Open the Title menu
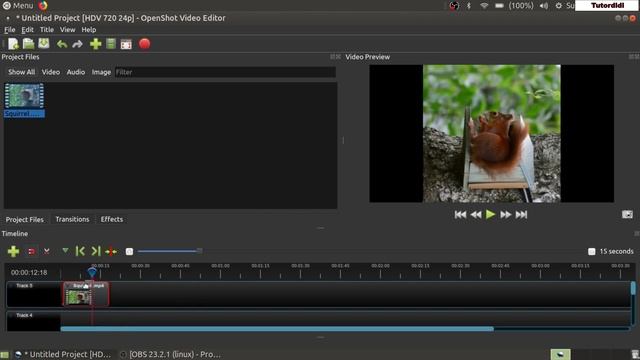 click(x=47, y=30)
